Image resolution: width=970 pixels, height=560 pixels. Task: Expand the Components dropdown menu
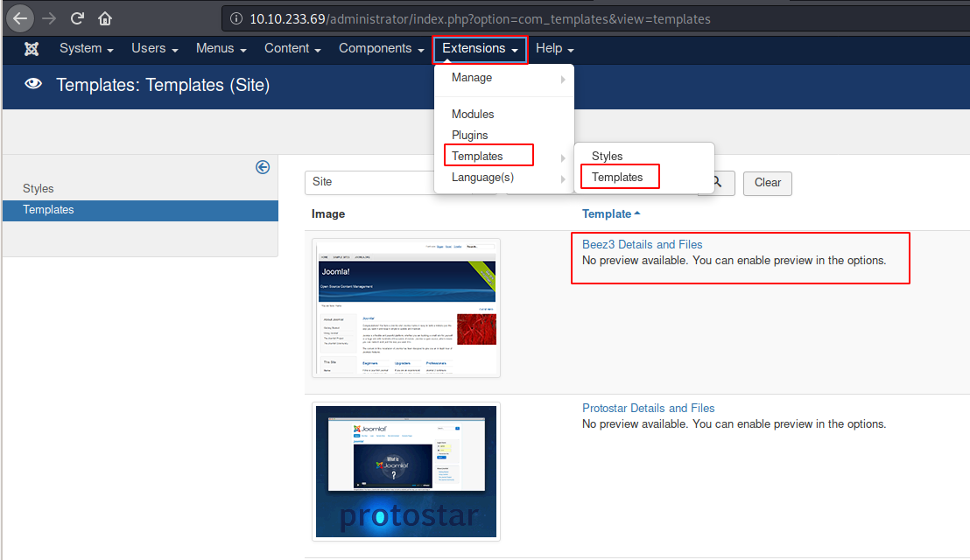coord(381,49)
